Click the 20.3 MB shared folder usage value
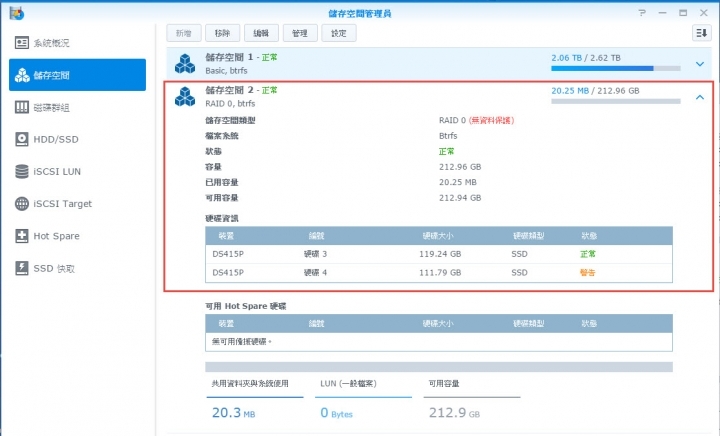 233,413
